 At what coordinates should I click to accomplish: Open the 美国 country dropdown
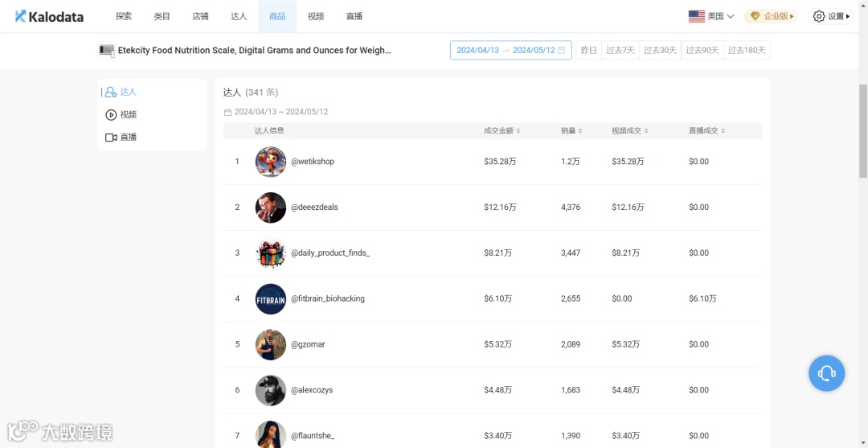tap(711, 17)
